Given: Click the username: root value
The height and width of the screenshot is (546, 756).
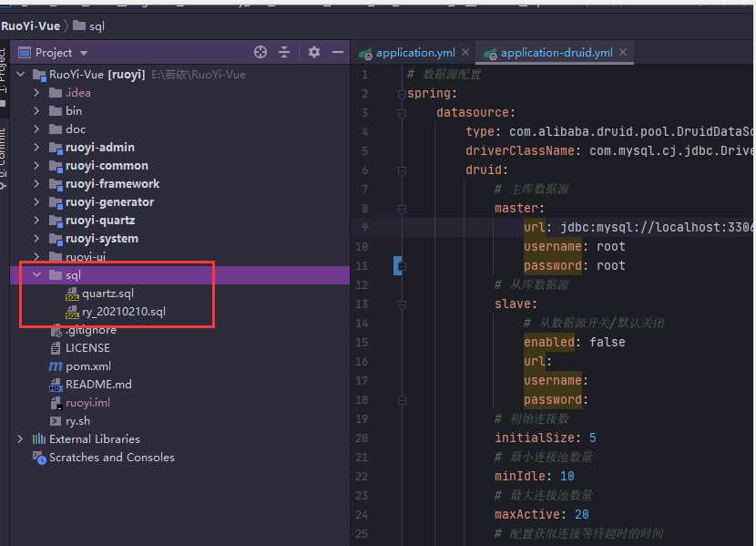Looking at the screenshot, I should click(611, 246).
